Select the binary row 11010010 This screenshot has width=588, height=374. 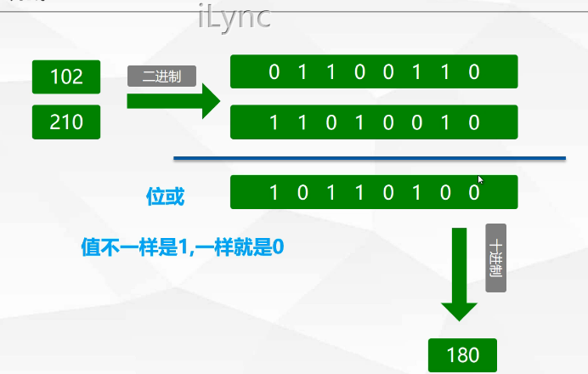click(374, 122)
